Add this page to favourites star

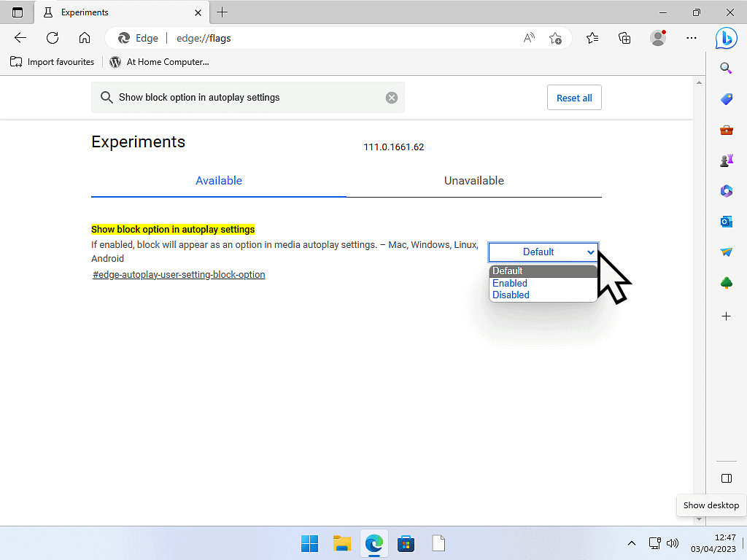tap(555, 38)
